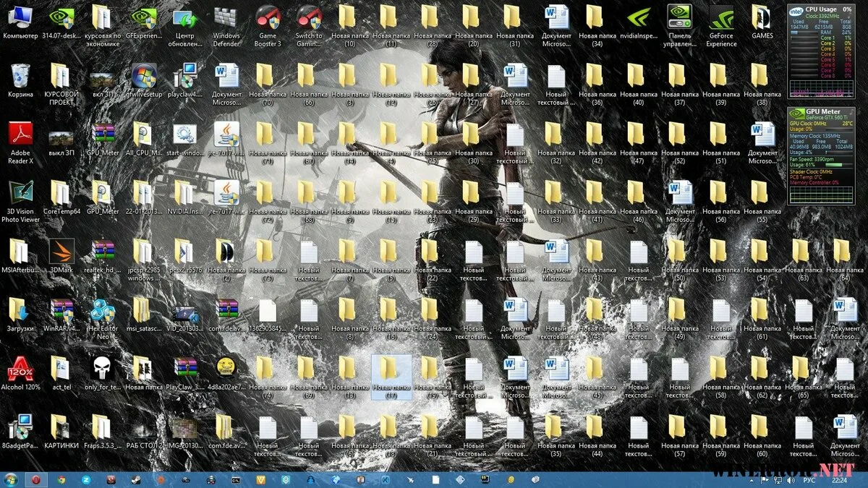Image resolution: width=868 pixels, height=488 pixels.
Task: Click the GPU Meter desktop gadget
Action: tap(821, 155)
